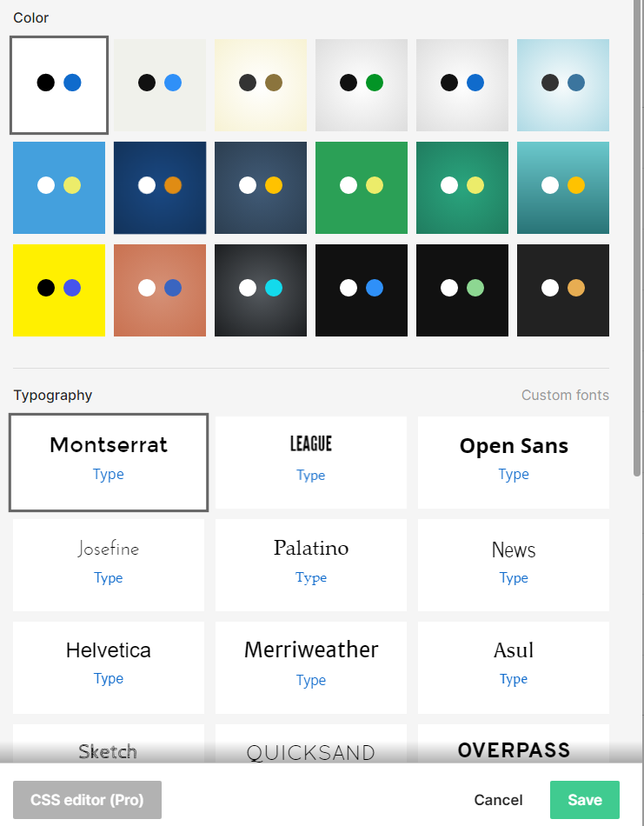The width and height of the screenshot is (644, 826).
Task: Select the flat green theme with yellow dot
Action: click(x=362, y=188)
